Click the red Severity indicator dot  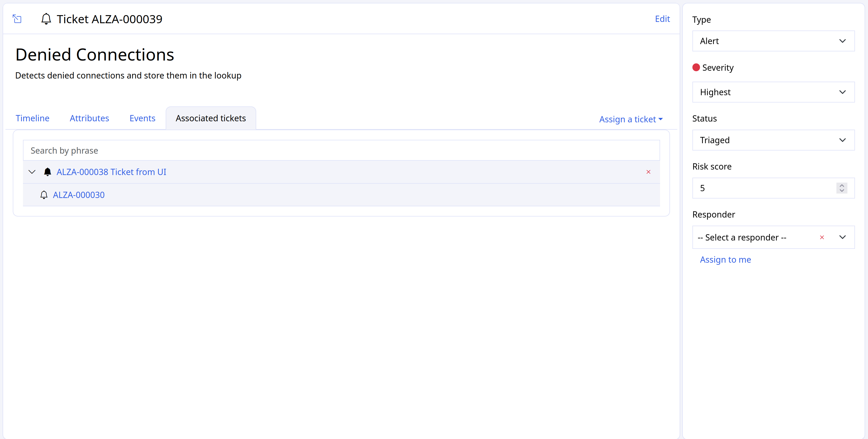696,67
